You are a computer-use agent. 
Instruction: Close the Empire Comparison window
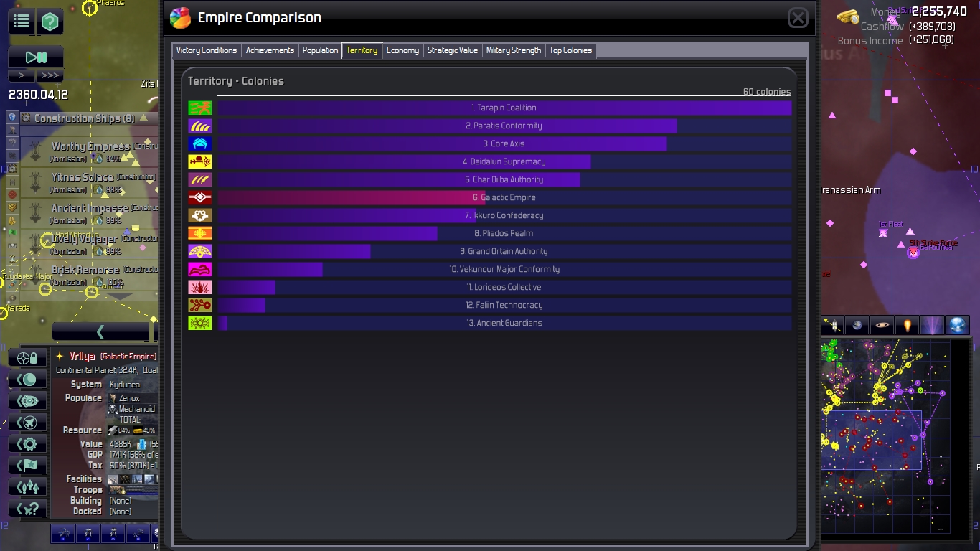pyautogui.click(x=798, y=18)
